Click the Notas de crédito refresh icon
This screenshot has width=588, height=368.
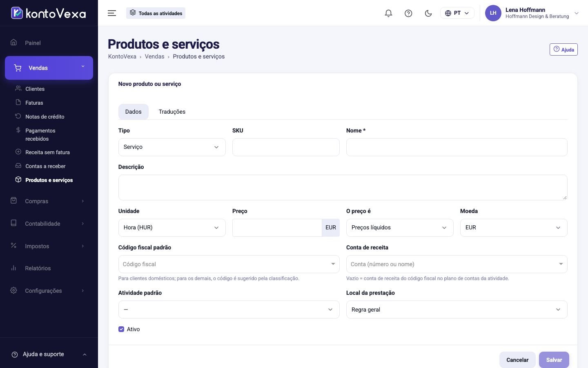click(18, 116)
